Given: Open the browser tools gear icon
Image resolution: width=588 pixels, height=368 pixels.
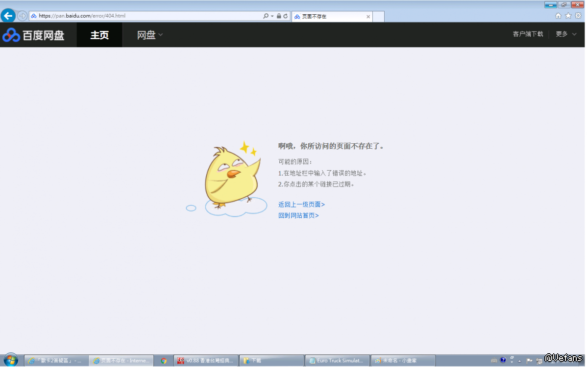Looking at the screenshot, I should pyautogui.click(x=578, y=16).
